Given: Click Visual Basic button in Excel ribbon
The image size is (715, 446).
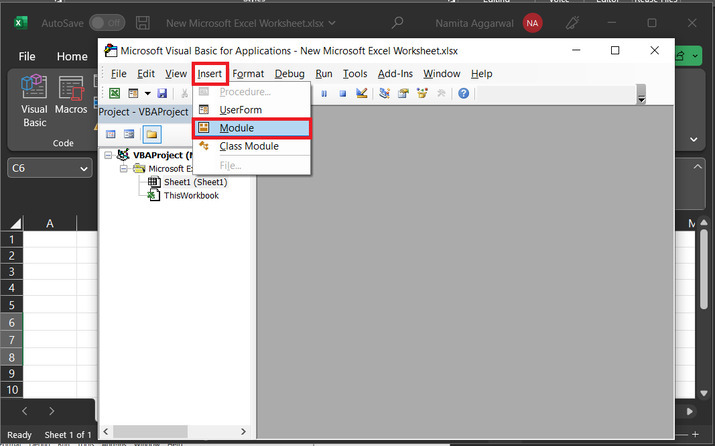Looking at the screenshot, I should click(x=35, y=101).
